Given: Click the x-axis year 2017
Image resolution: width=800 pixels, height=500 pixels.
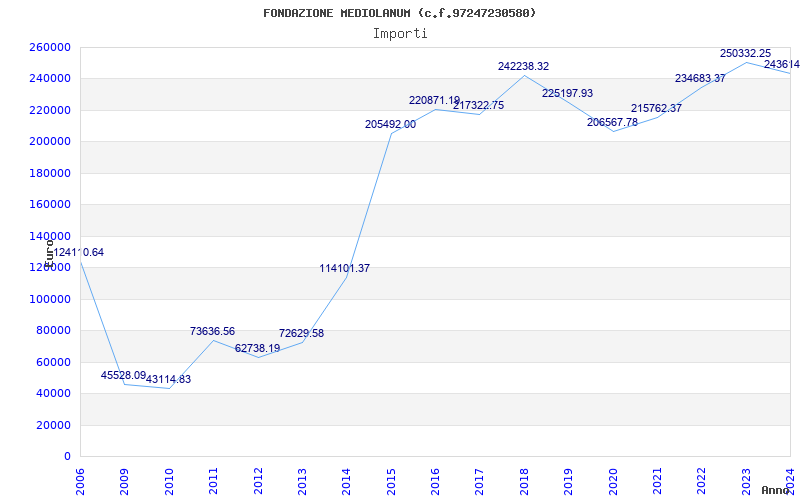Looking at the screenshot, I should click(480, 480).
